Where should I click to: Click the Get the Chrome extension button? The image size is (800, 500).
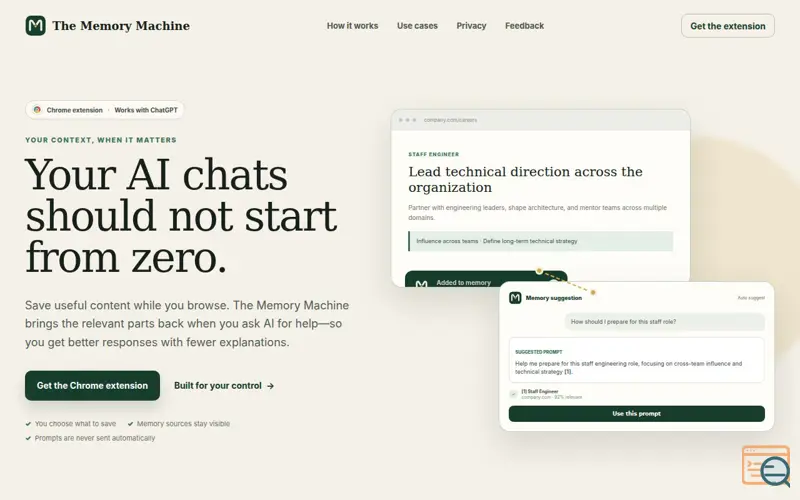[x=92, y=386]
